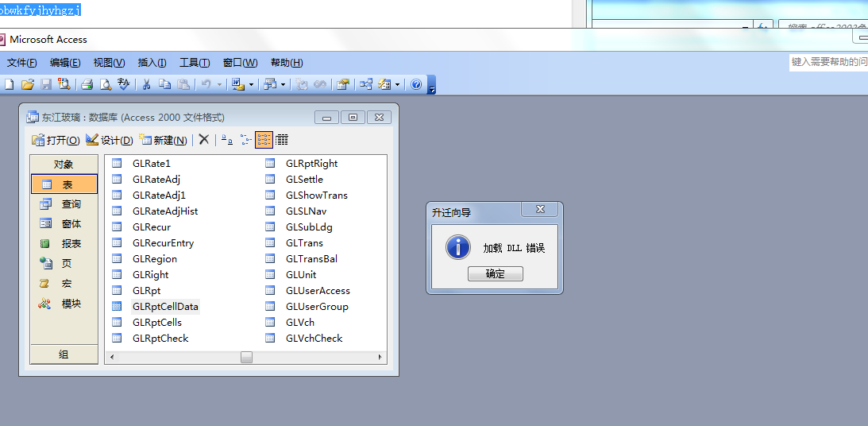Open the 插入(I) menu
This screenshot has width=868, height=426.
click(x=152, y=63)
